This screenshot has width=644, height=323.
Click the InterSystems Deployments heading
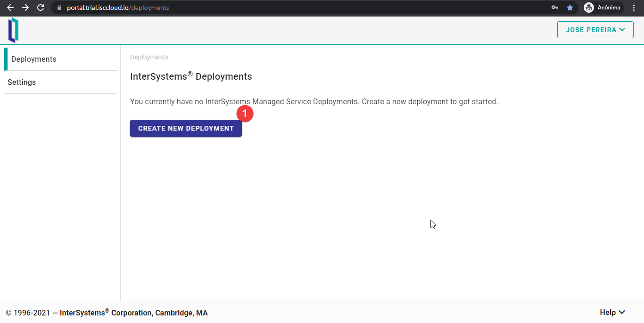[x=191, y=76]
